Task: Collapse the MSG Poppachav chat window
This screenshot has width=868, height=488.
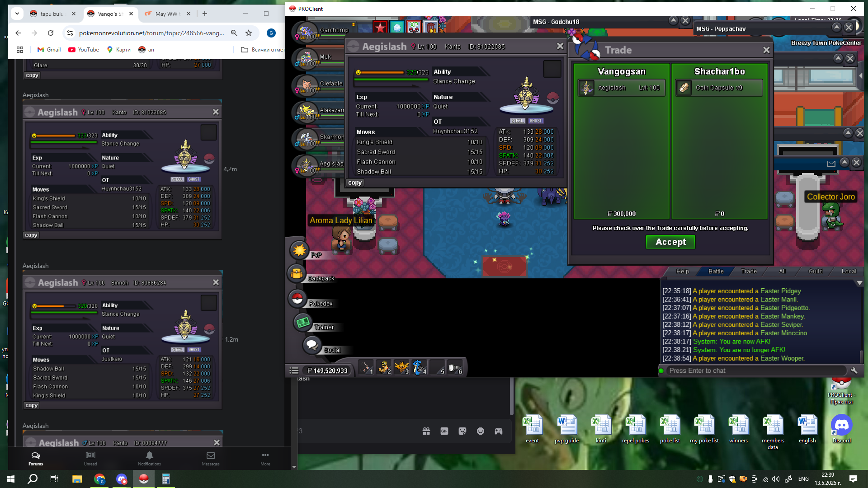Action: click(x=836, y=28)
